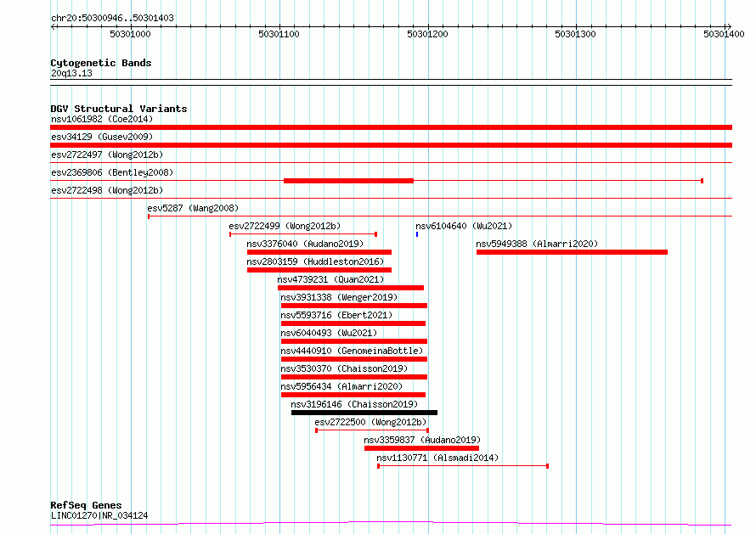
Task: Click the nsv5949388 (Almarri2020) label
Action: click(537, 244)
